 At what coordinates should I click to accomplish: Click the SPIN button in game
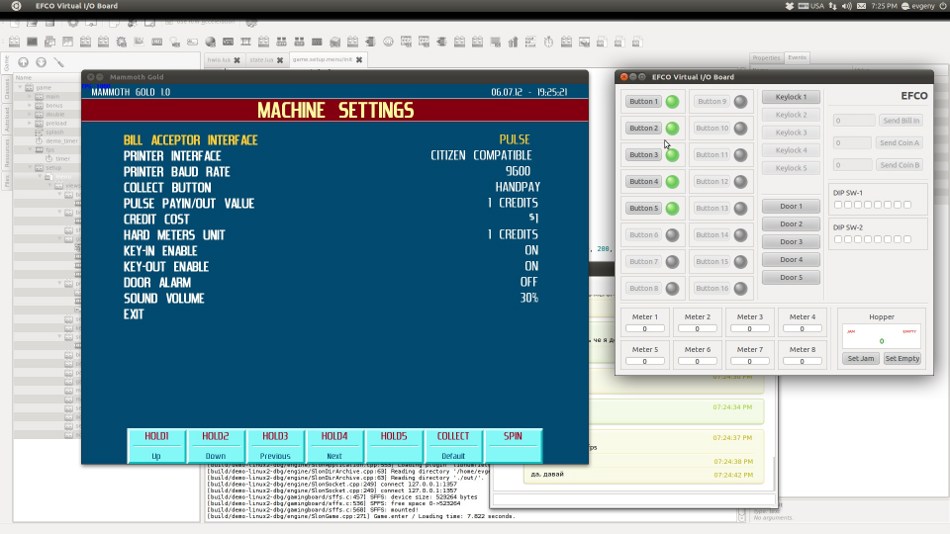(x=513, y=446)
